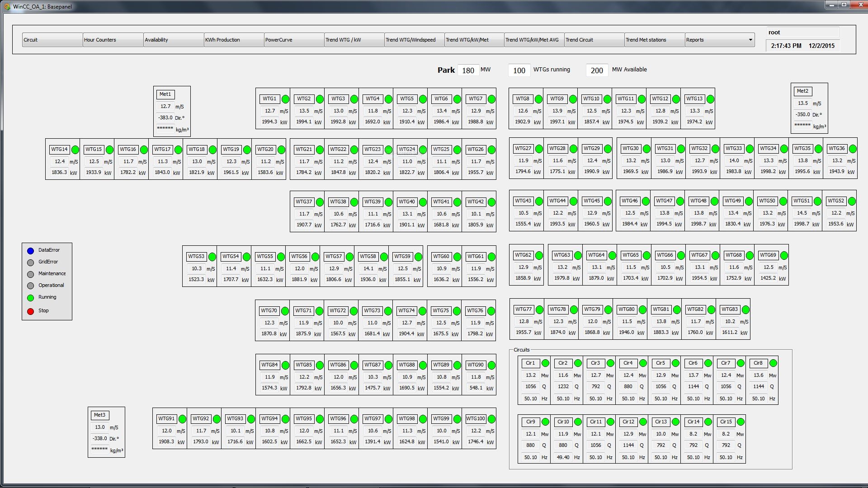Screen dimensions: 868x488
Task: Click WTG53's status indicator circle
Action: [x=212, y=257]
